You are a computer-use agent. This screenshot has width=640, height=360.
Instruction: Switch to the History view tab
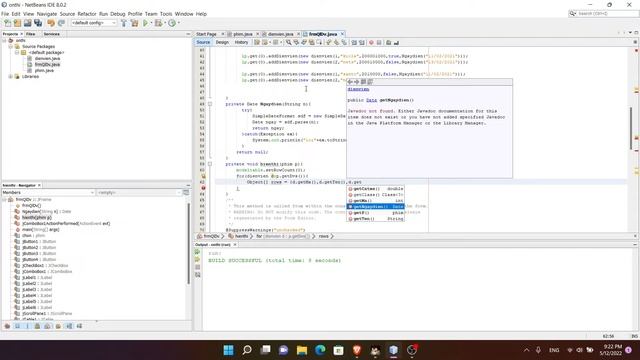point(241,42)
